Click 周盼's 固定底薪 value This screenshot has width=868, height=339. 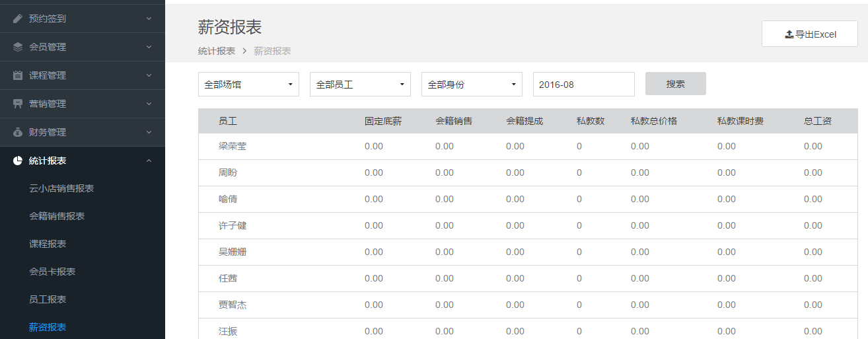[374, 172]
